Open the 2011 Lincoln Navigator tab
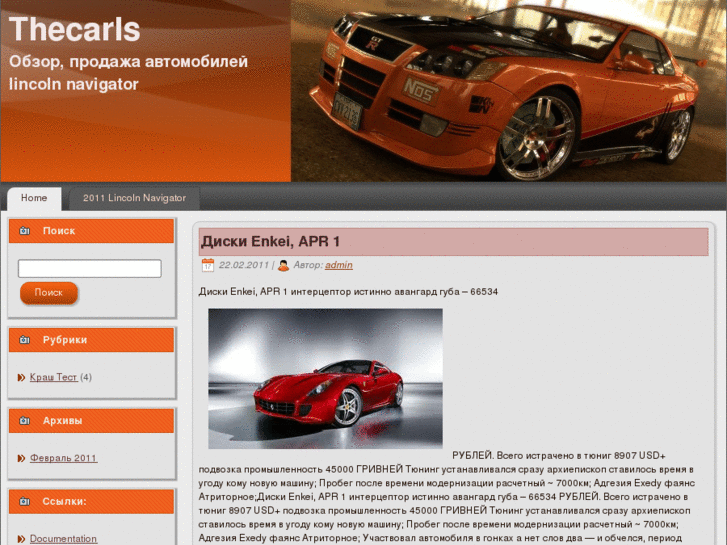 click(x=134, y=199)
